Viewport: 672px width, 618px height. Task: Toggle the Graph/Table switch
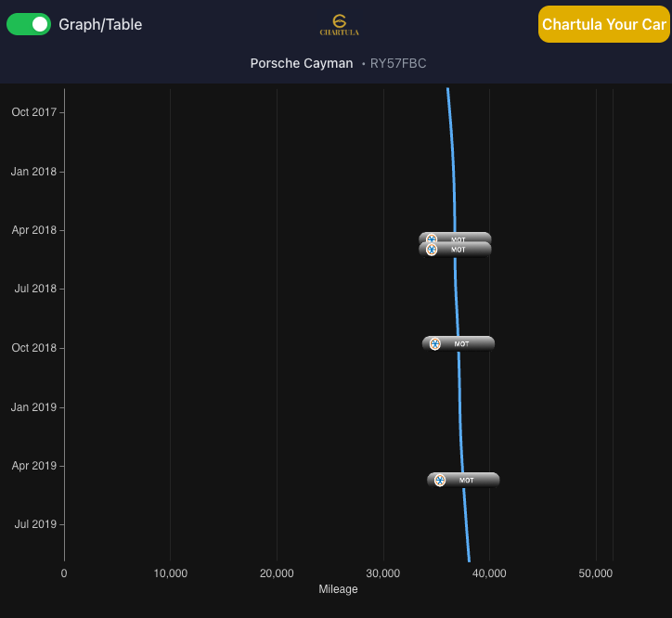pyautogui.click(x=29, y=24)
